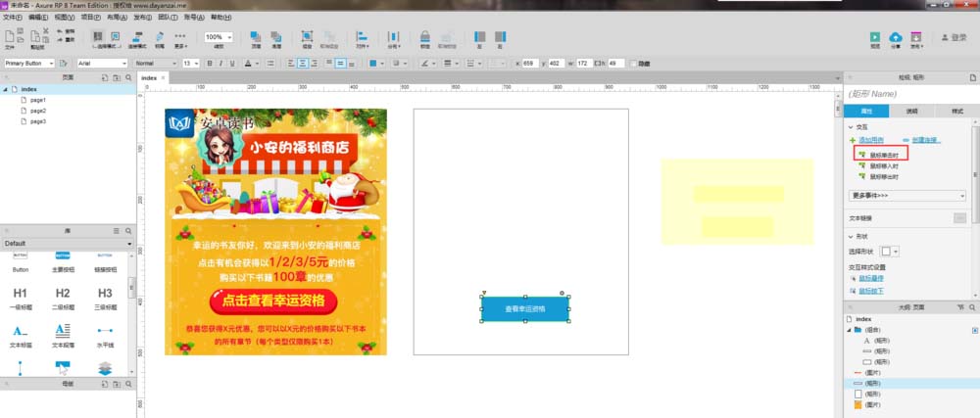
Task: Click the Add Case link
Action: coord(871,140)
